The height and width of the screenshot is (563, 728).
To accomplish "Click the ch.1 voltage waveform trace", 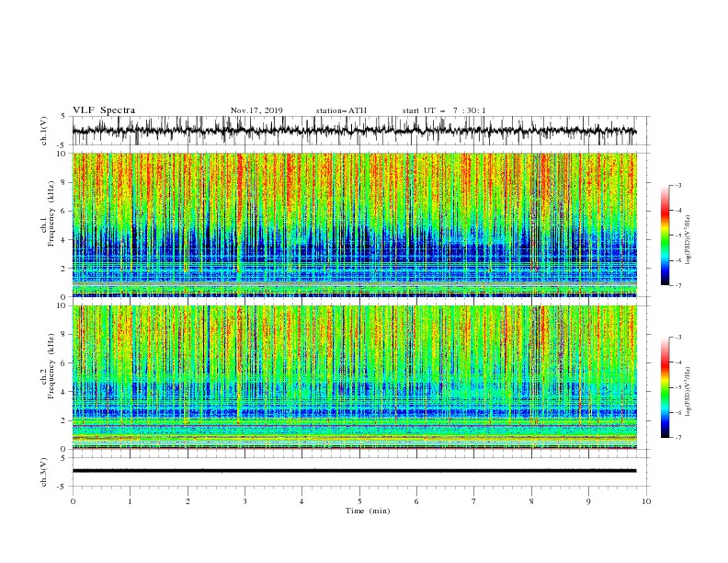I will click(x=354, y=131).
